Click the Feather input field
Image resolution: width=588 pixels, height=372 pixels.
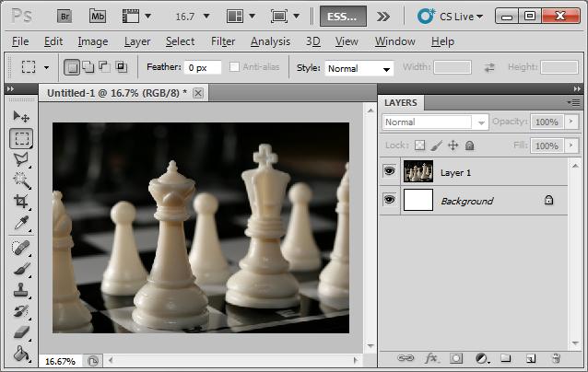click(202, 68)
